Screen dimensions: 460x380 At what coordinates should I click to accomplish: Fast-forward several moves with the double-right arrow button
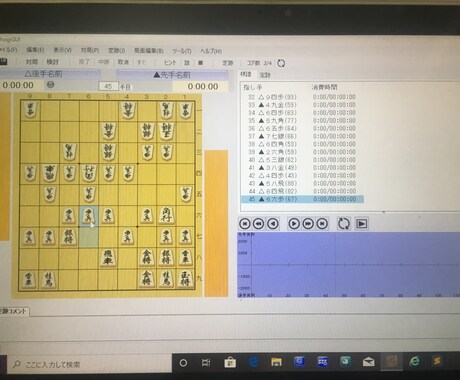pyautogui.click(x=308, y=224)
